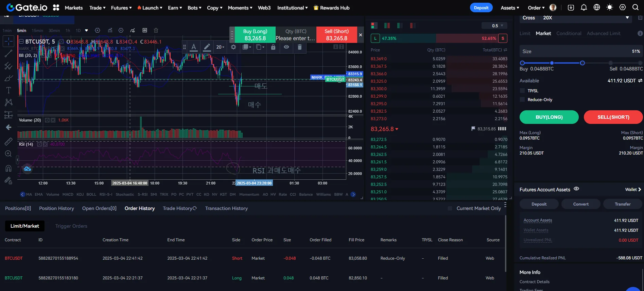Click the back arrow in chart sidebar
Viewport: 644px width, 291px height.
[8, 127]
